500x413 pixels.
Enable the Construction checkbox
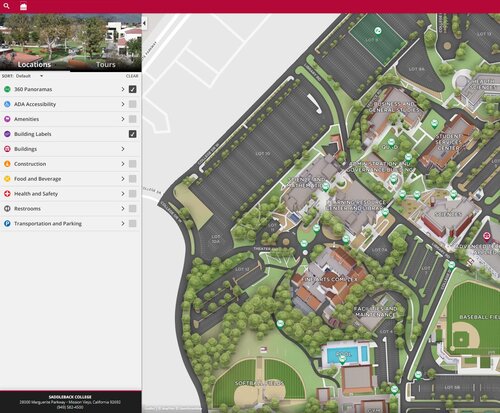click(133, 164)
